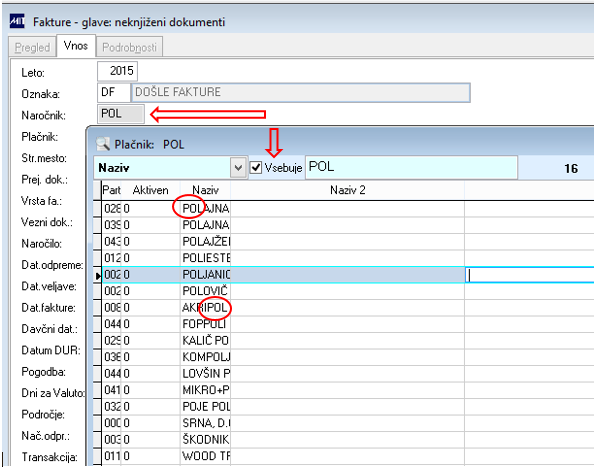This screenshot has width=602, height=468.
Task: Click the Leto field showing 2015
Action: (117, 71)
